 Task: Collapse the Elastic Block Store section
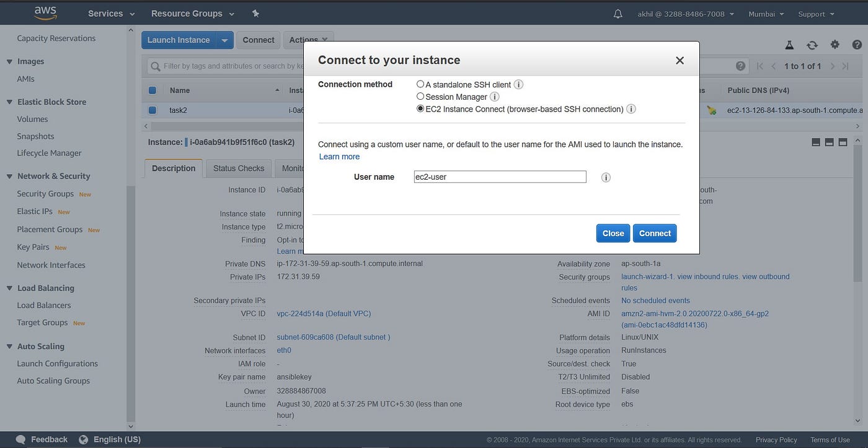(x=9, y=102)
